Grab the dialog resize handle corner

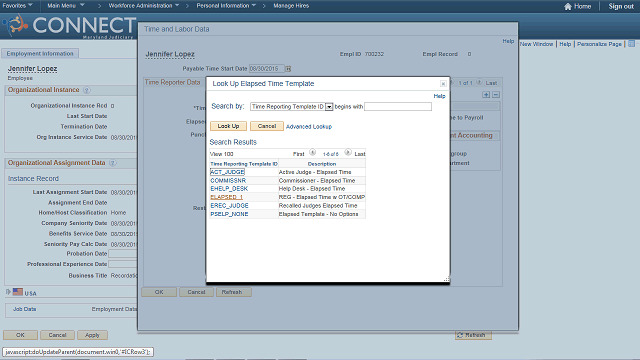click(x=447, y=279)
